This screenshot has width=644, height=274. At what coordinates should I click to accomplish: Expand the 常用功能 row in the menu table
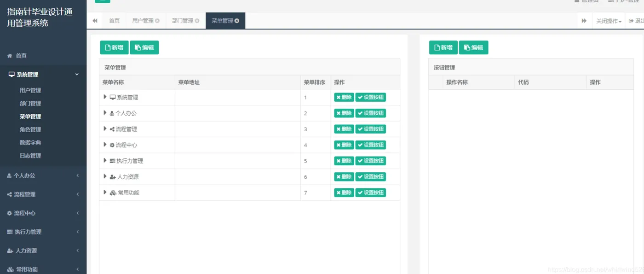pos(105,192)
